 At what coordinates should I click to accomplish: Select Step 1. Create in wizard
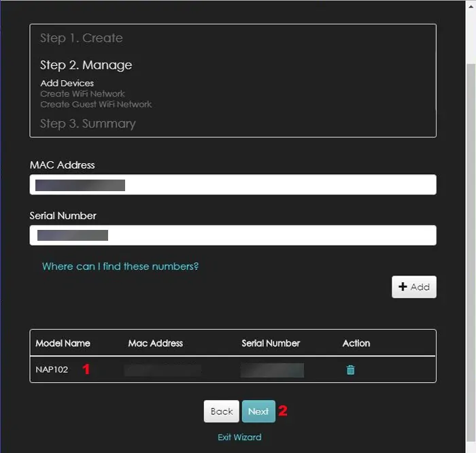(x=81, y=38)
